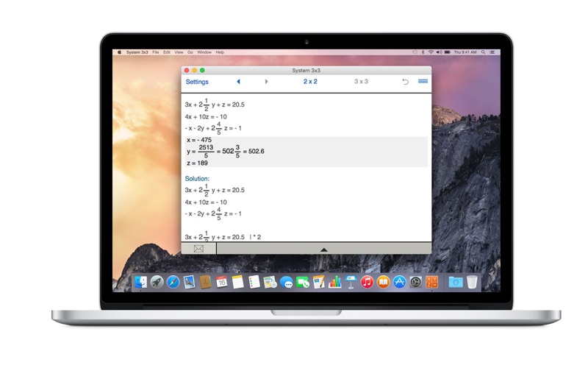Open Spotlight search magnifier

pyautogui.click(x=484, y=52)
